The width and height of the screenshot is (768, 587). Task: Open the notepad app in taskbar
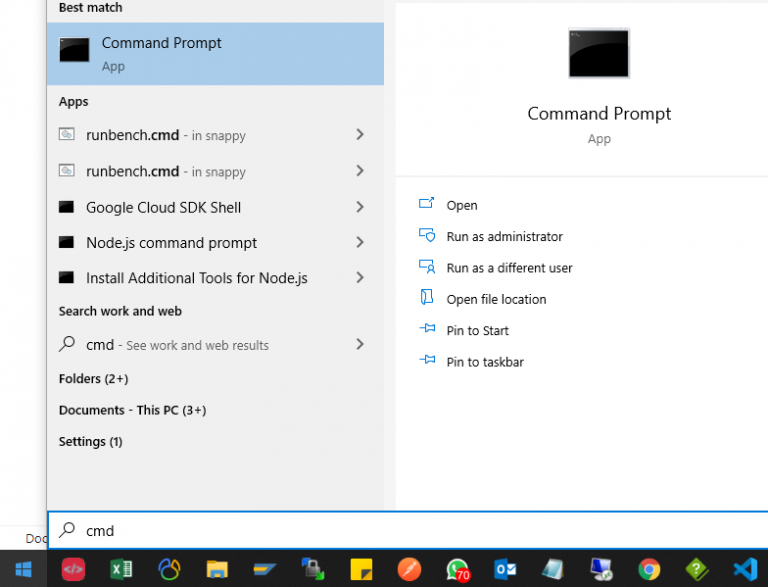click(x=553, y=569)
